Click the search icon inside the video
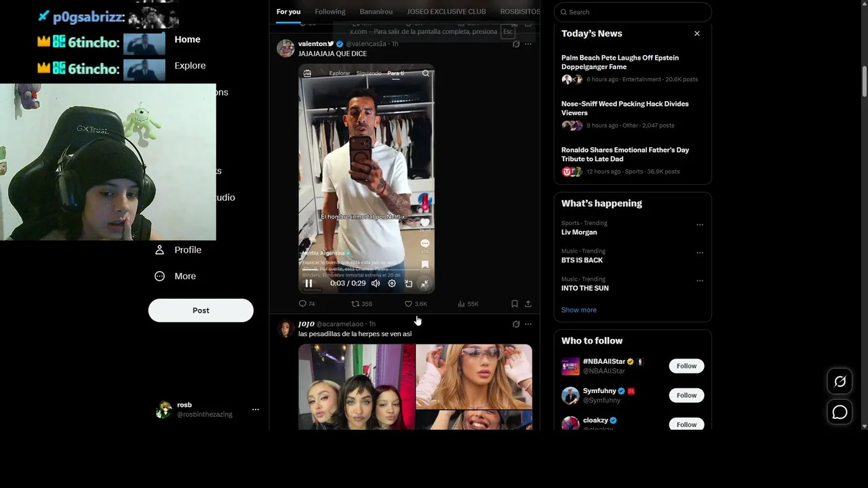Screen dimensions: 868x488 click(426, 73)
